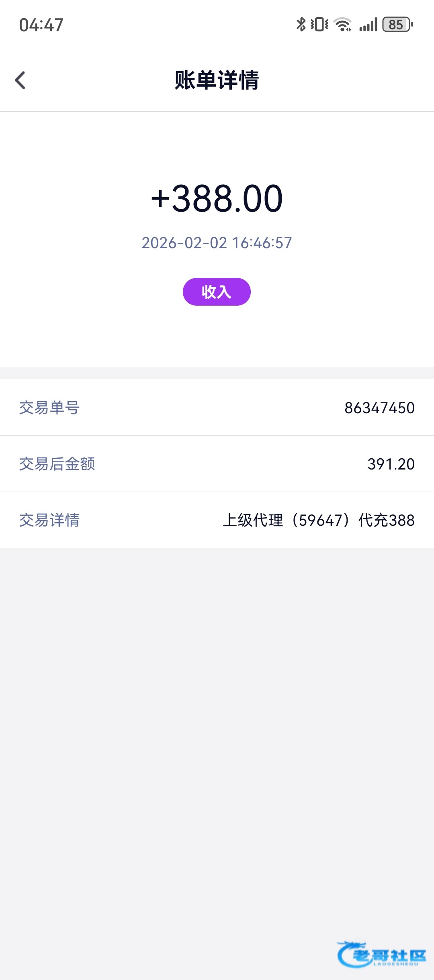Viewport: 434px width, 980px height.
Task: Tap the Bluetooth status icon
Action: [301, 24]
